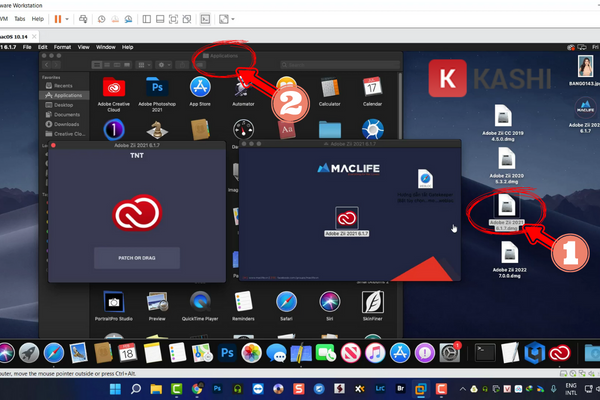Expand the stretch guest dropdown arrow
The image size is (600, 400).
(x=233, y=19)
